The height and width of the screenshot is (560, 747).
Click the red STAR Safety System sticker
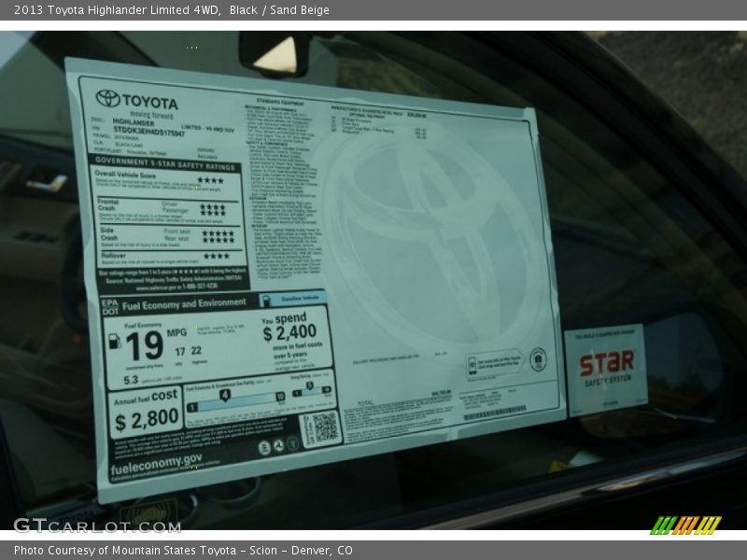(x=605, y=367)
